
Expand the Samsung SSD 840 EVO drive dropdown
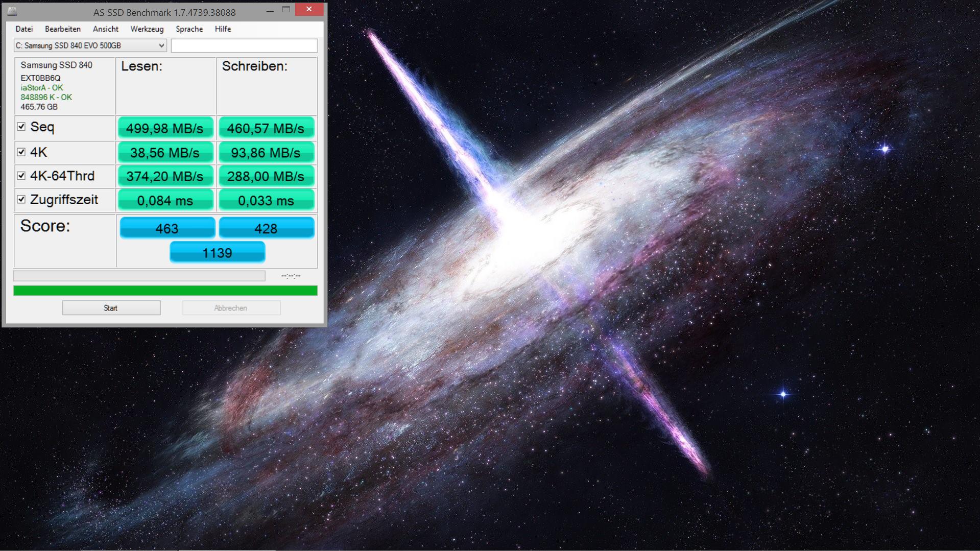pos(90,45)
